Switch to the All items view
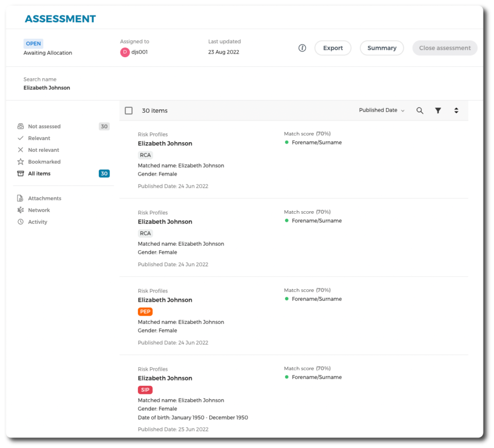 [40, 174]
